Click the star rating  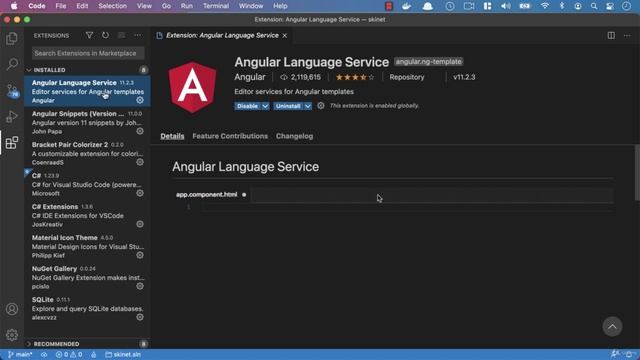tap(355, 77)
